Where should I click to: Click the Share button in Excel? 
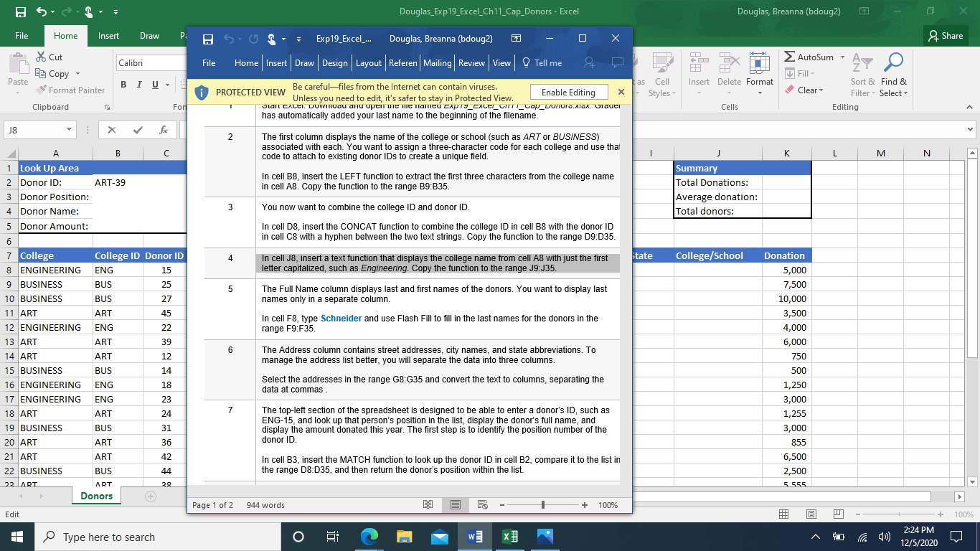944,35
